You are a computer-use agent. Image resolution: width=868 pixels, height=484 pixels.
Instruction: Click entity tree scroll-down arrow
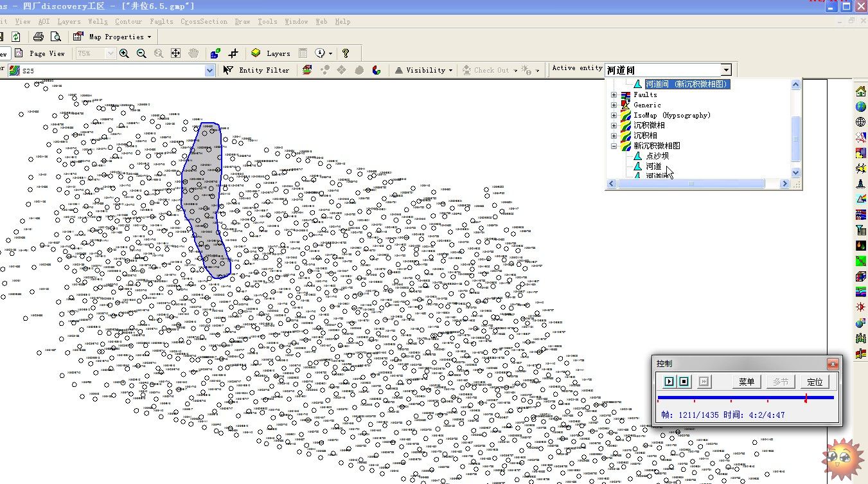[796, 172]
